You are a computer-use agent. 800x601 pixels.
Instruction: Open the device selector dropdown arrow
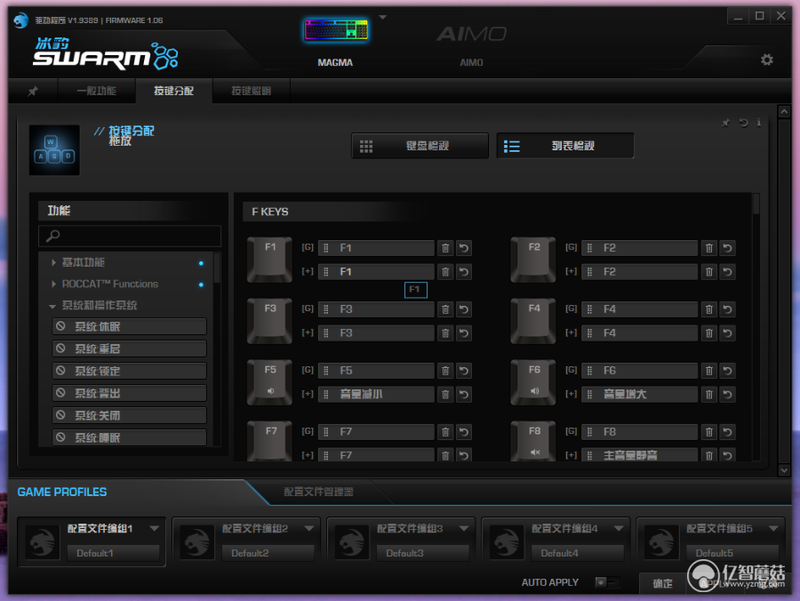383,17
